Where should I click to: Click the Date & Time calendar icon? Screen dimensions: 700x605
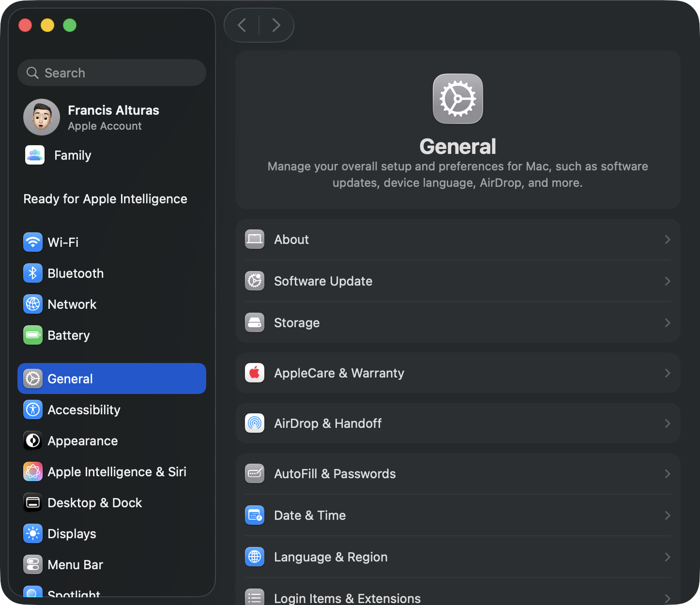tap(255, 515)
